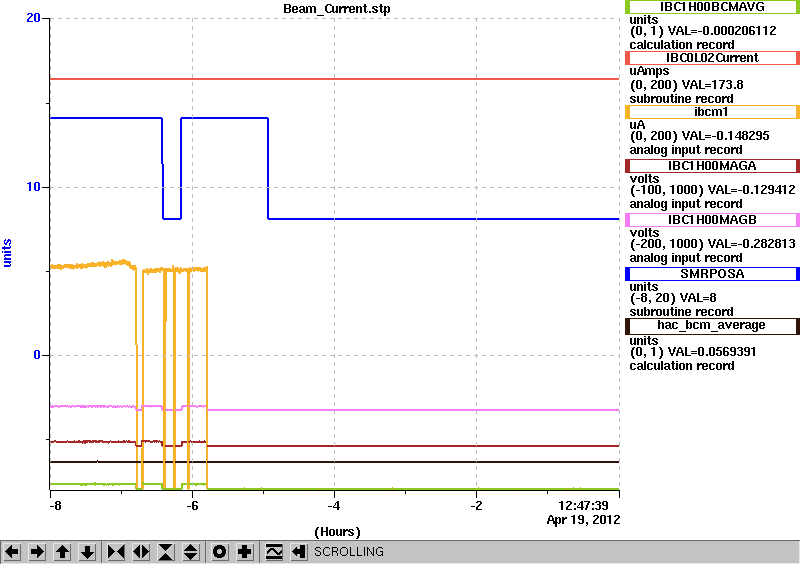This screenshot has height=564, width=800.
Task: Select the SMRPOSA curve legend
Action: point(712,274)
